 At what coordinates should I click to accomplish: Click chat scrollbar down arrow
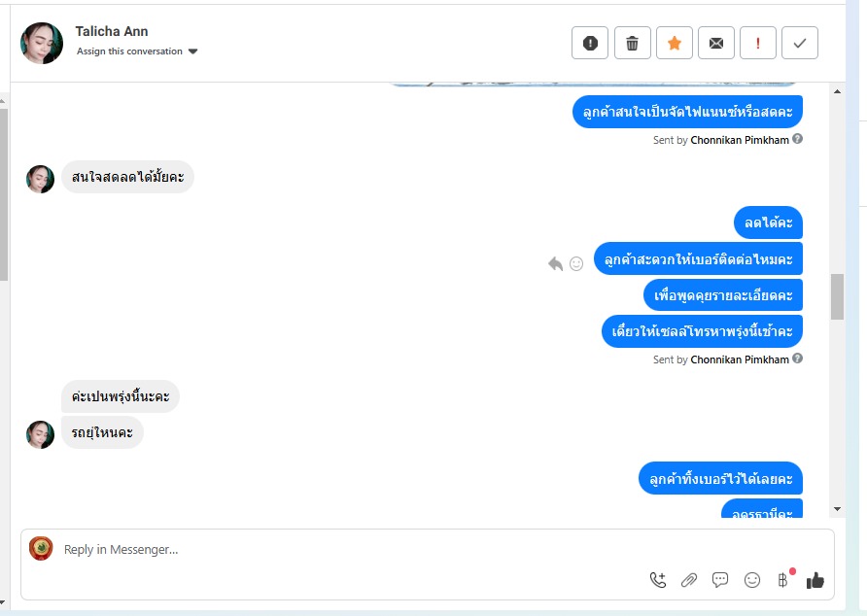click(x=837, y=509)
